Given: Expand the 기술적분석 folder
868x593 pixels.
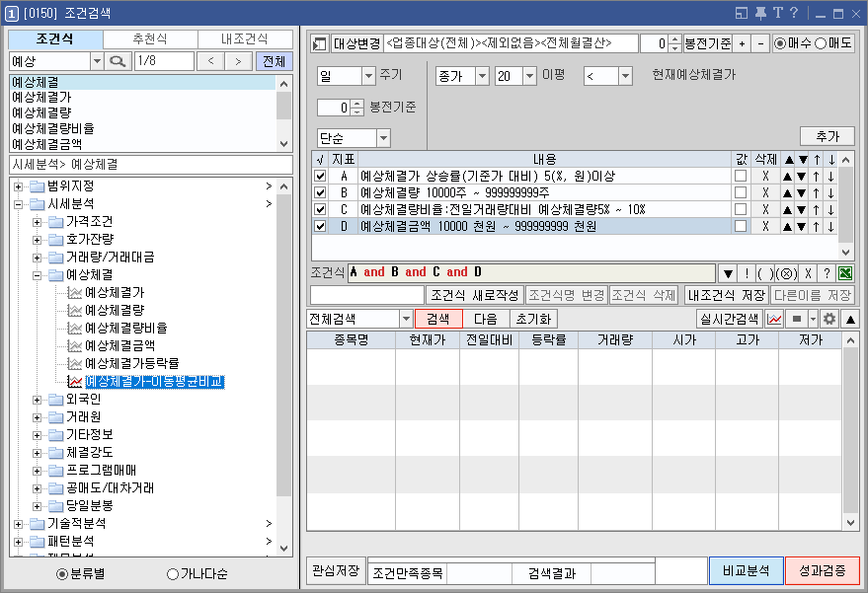Looking at the screenshot, I should (18, 524).
